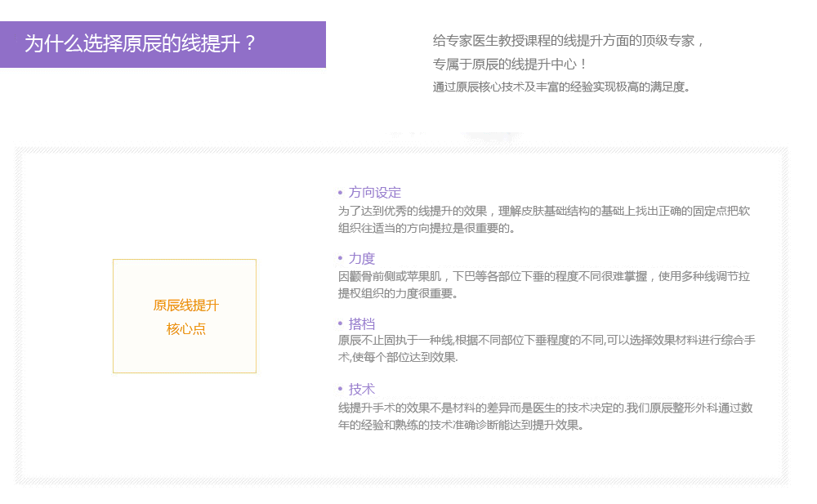Click the purple 为什么选择原辰的线提升 banner

163,44
